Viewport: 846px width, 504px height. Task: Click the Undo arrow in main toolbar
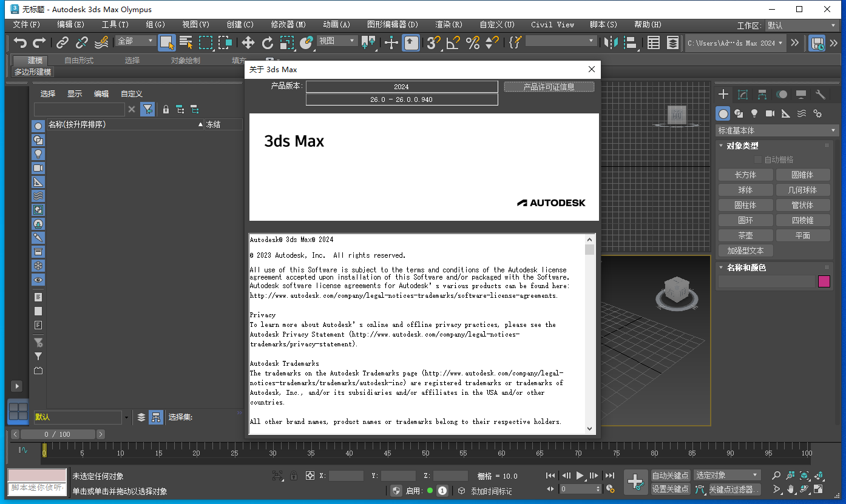(20, 42)
